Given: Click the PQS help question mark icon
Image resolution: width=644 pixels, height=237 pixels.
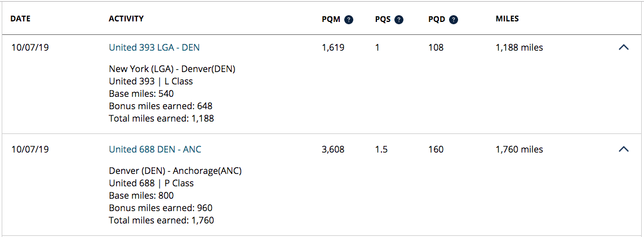Looking at the screenshot, I should click(399, 20).
